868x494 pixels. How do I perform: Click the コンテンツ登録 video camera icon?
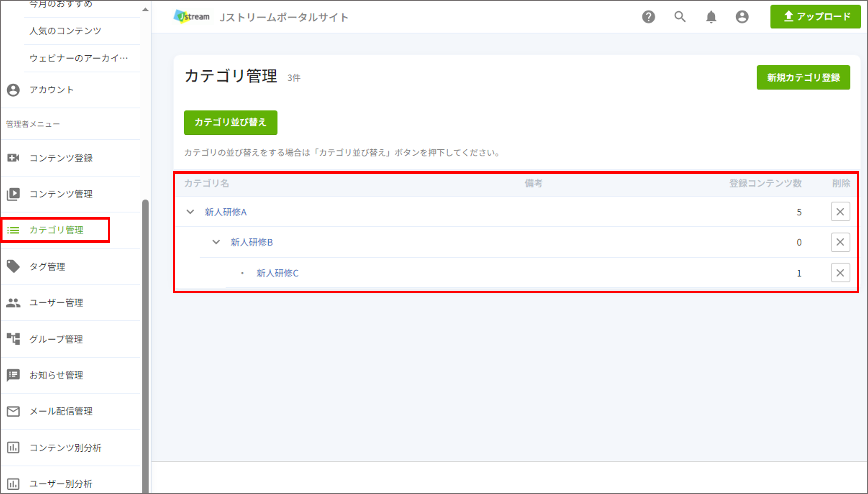point(13,158)
